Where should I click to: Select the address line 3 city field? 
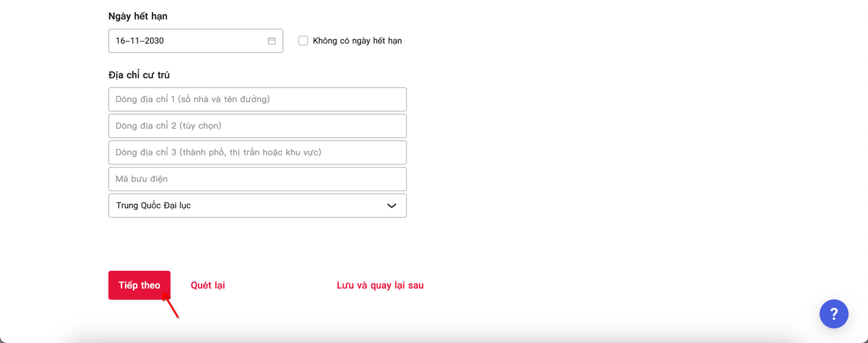click(257, 152)
